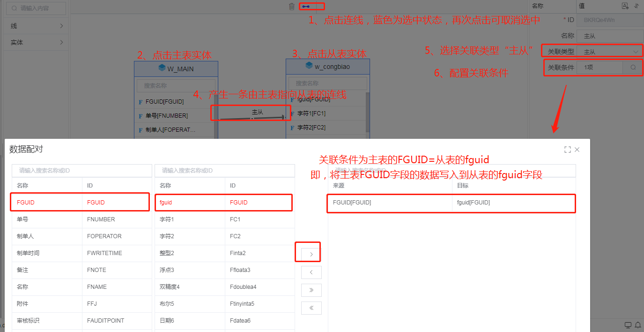Expand the 线 category in left panel
The image size is (644, 332).
[x=36, y=26]
